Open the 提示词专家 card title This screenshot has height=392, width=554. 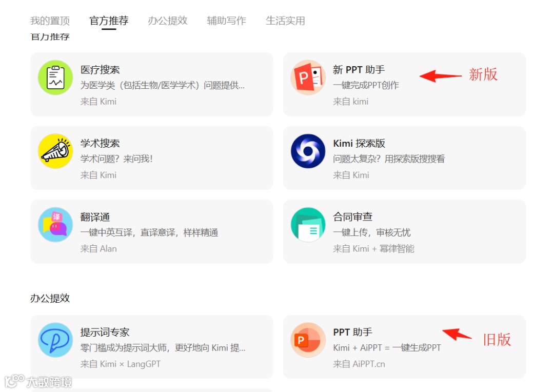tap(105, 332)
